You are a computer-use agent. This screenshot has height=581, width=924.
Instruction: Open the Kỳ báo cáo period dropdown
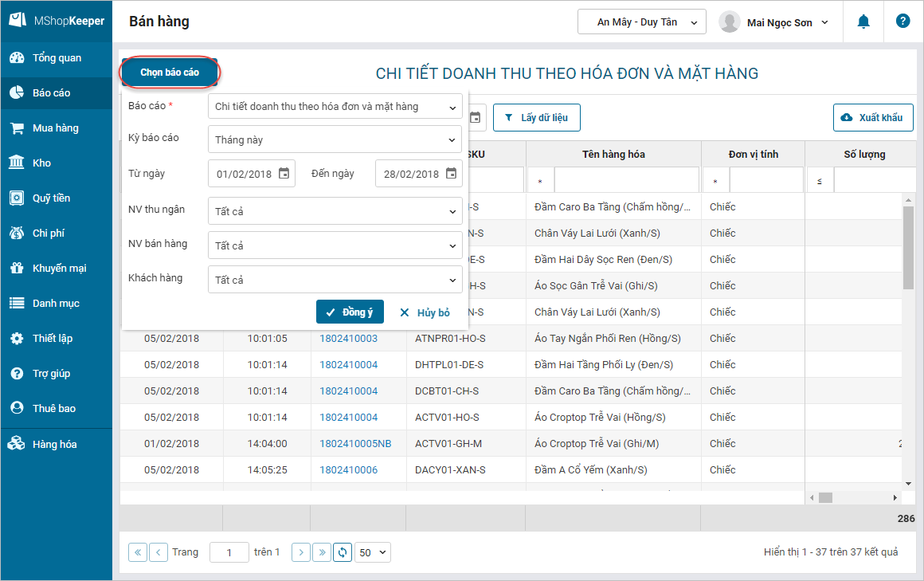[x=335, y=139]
